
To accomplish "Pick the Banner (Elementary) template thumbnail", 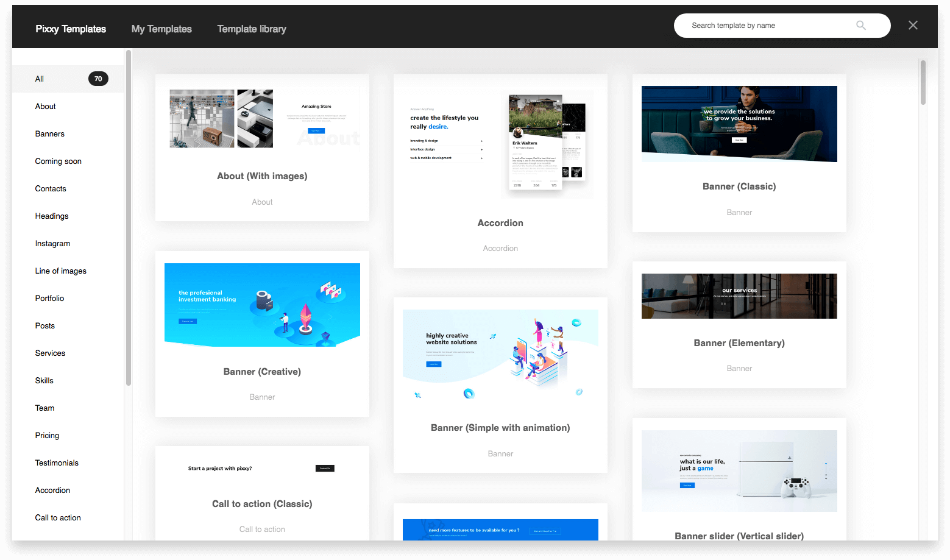I will (739, 296).
